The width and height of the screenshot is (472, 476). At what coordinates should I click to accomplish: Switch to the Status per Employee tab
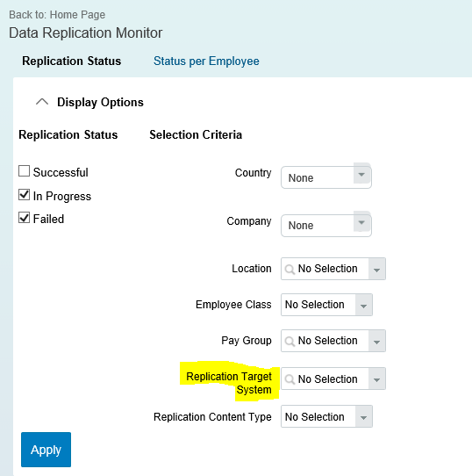[206, 61]
